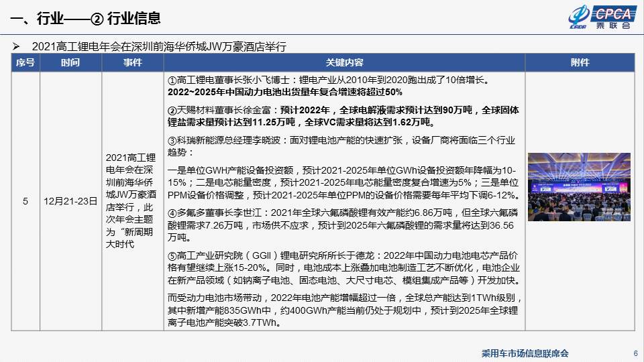Click the line ④多氟多董事长李世江

[x=343, y=213]
